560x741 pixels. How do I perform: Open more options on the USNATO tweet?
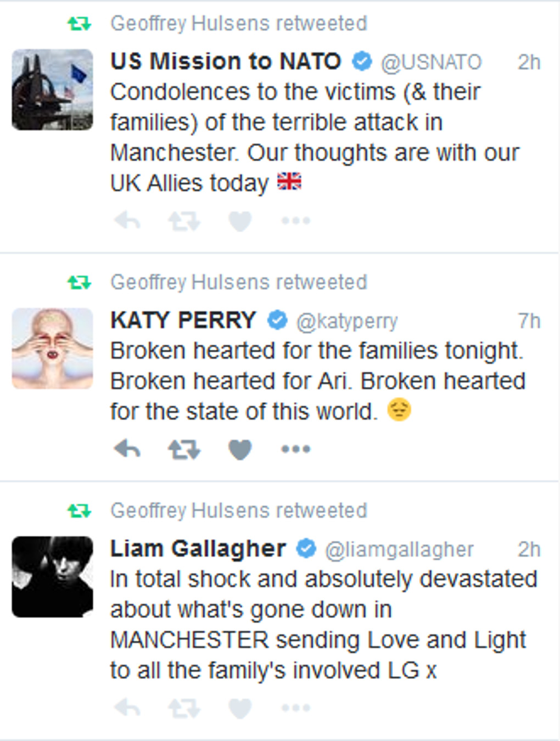(x=296, y=221)
